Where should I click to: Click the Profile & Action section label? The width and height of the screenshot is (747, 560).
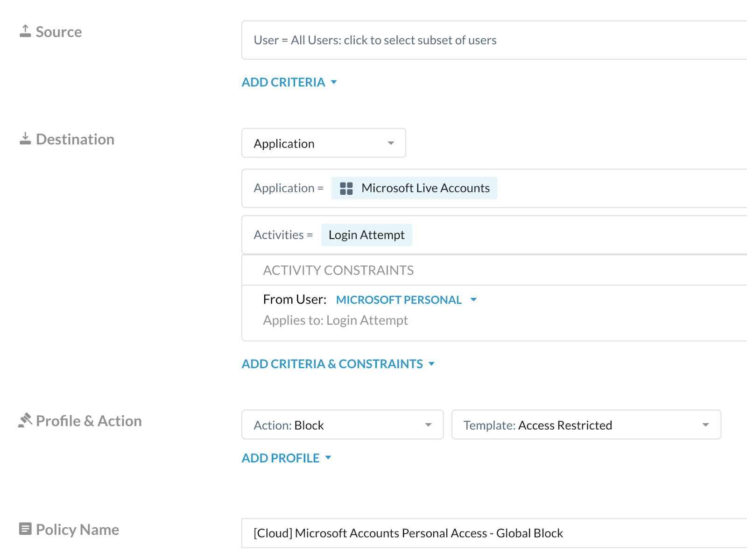[x=89, y=421]
